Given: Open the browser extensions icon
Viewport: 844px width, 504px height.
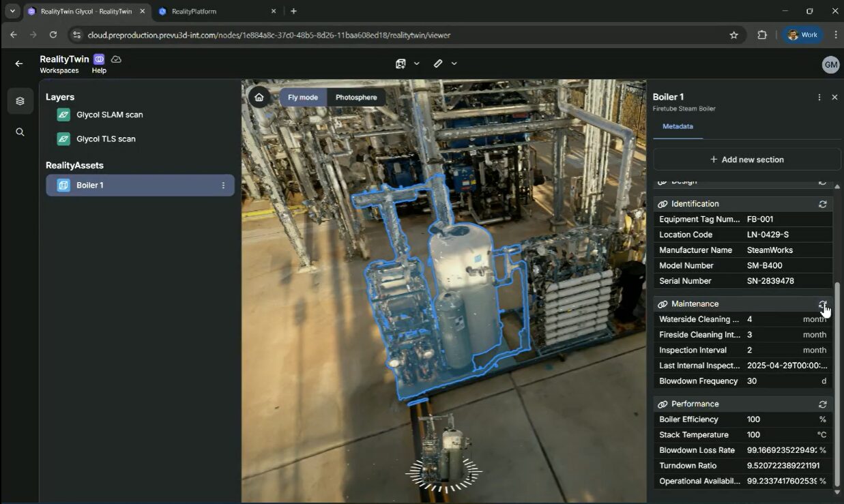Looking at the screenshot, I should (x=762, y=35).
